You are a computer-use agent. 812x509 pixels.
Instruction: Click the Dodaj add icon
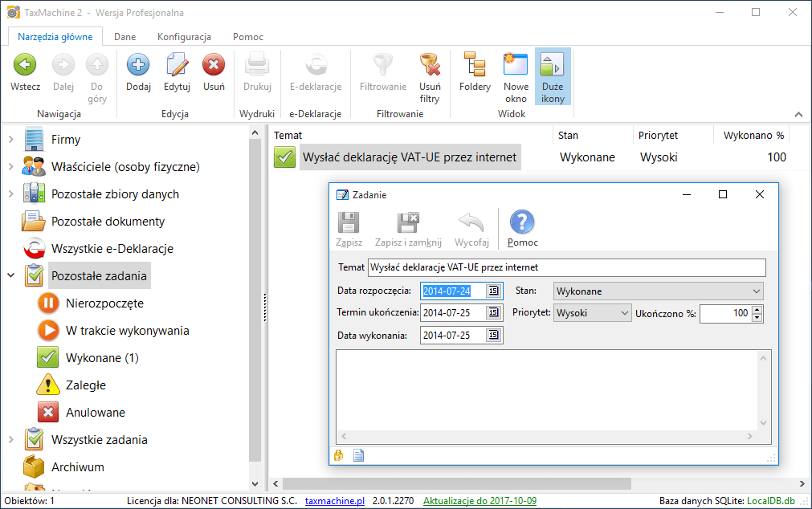coord(138,66)
